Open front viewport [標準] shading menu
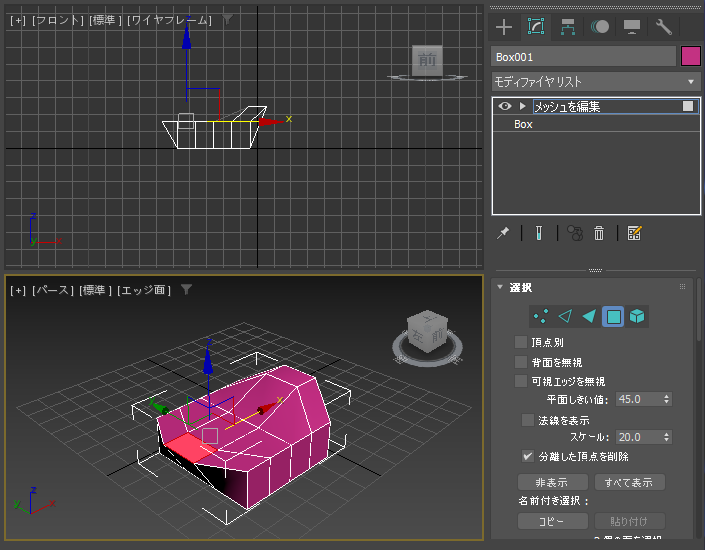The width and height of the screenshot is (705, 550). [106, 20]
